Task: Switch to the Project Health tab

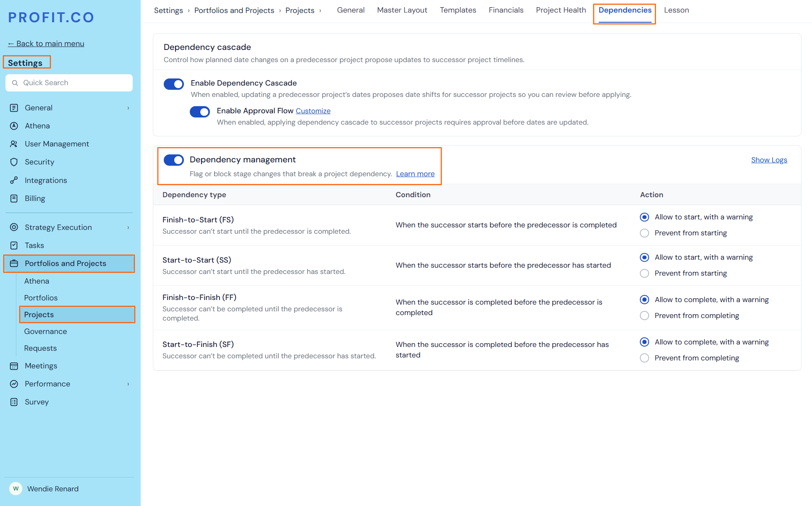Action: click(x=561, y=10)
